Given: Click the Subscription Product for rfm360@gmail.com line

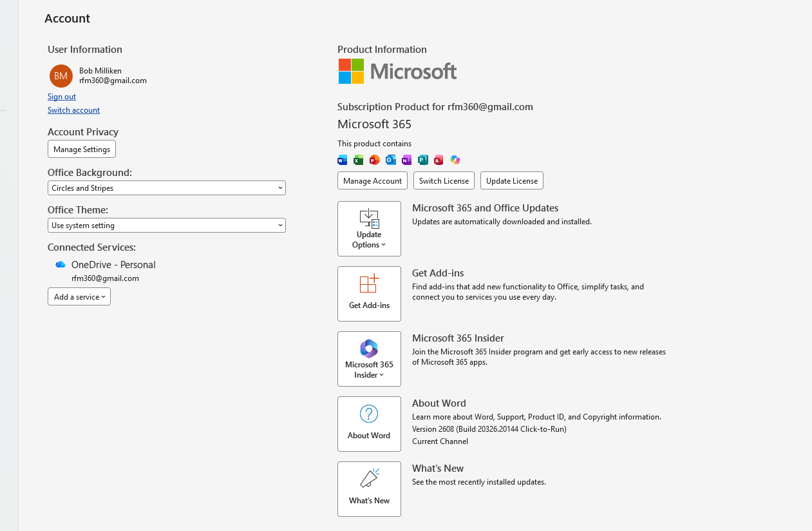Looking at the screenshot, I should (x=435, y=107).
